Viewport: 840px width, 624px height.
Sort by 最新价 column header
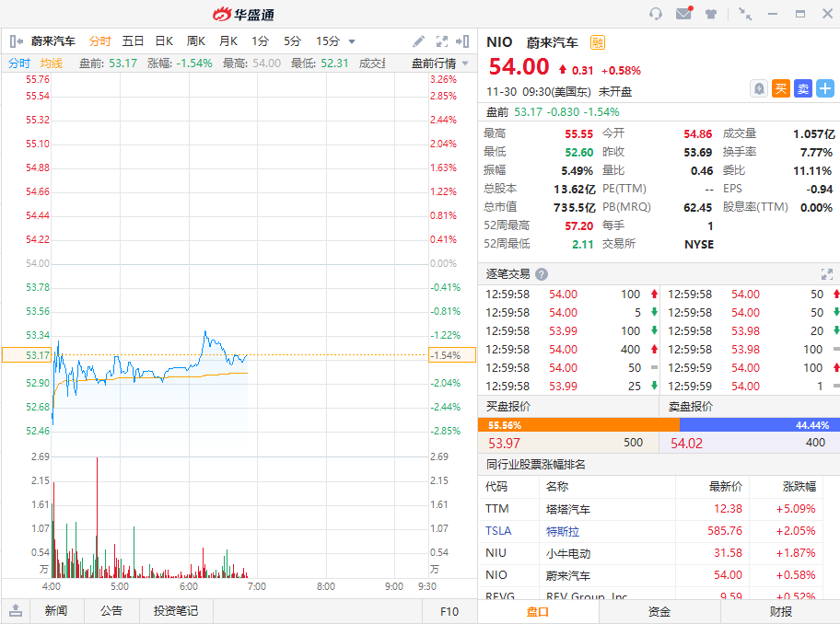726,487
